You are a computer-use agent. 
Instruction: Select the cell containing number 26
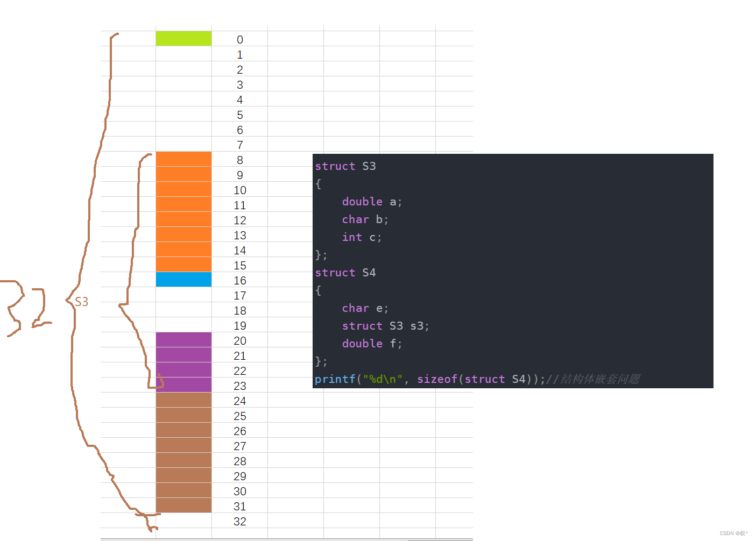(x=239, y=430)
